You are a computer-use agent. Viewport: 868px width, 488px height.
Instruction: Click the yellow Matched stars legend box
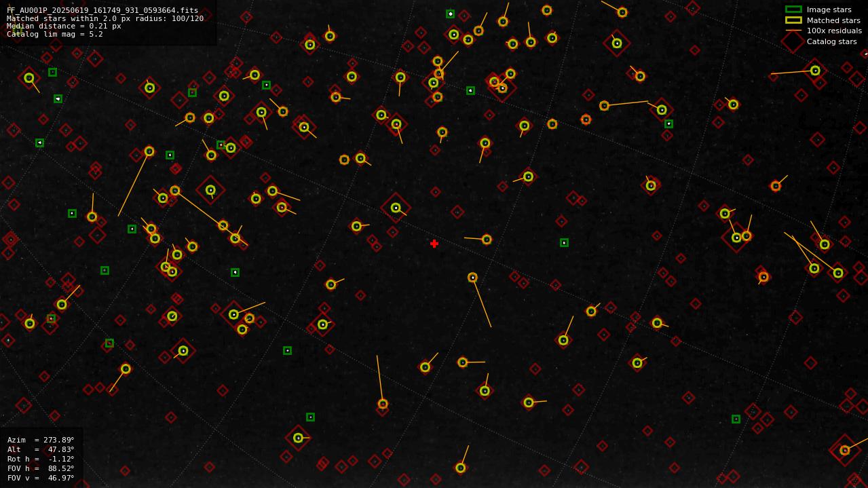(793, 20)
